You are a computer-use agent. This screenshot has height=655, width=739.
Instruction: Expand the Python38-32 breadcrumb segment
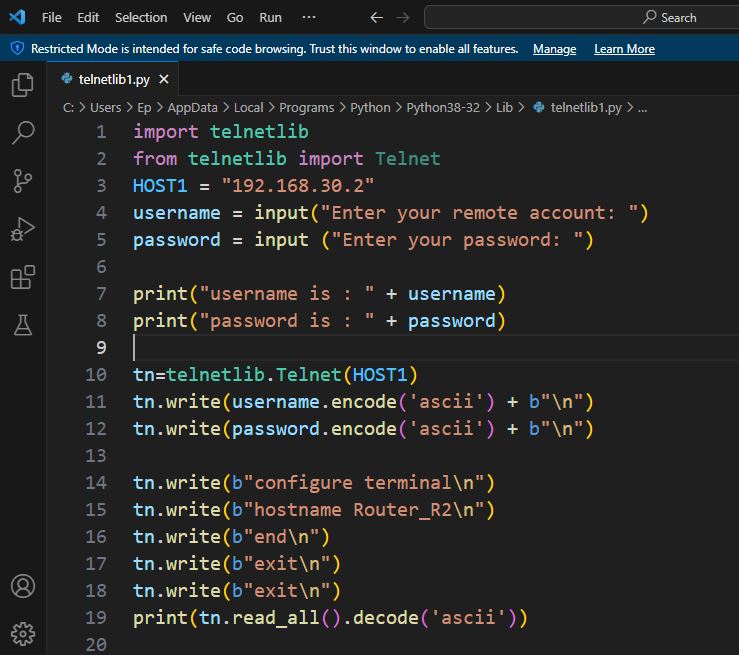443,107
